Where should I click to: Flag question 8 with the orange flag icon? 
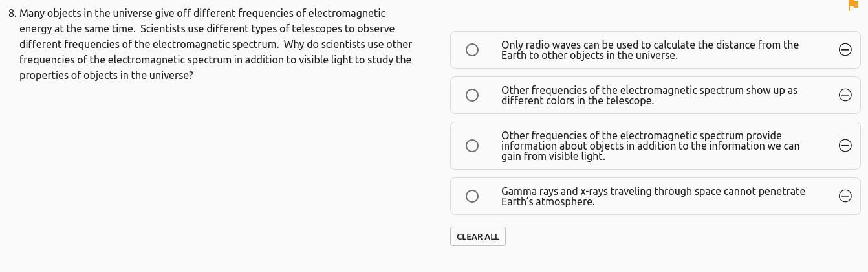pyautogui.click(x=852, y=6)
